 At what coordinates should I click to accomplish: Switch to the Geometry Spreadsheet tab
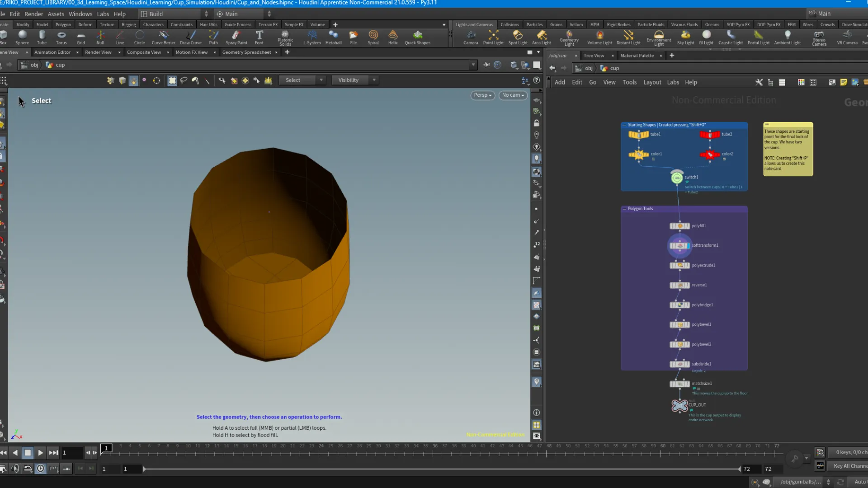[246, 52]
